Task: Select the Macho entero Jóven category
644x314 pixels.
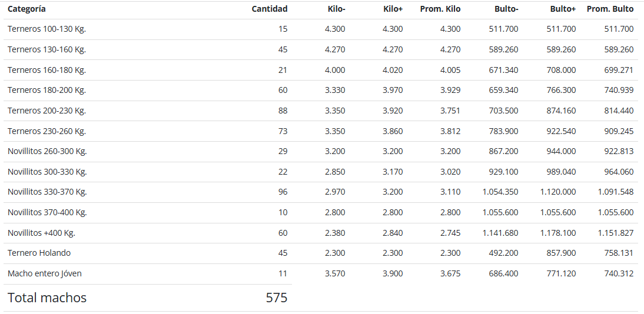Action: [44, 274]
